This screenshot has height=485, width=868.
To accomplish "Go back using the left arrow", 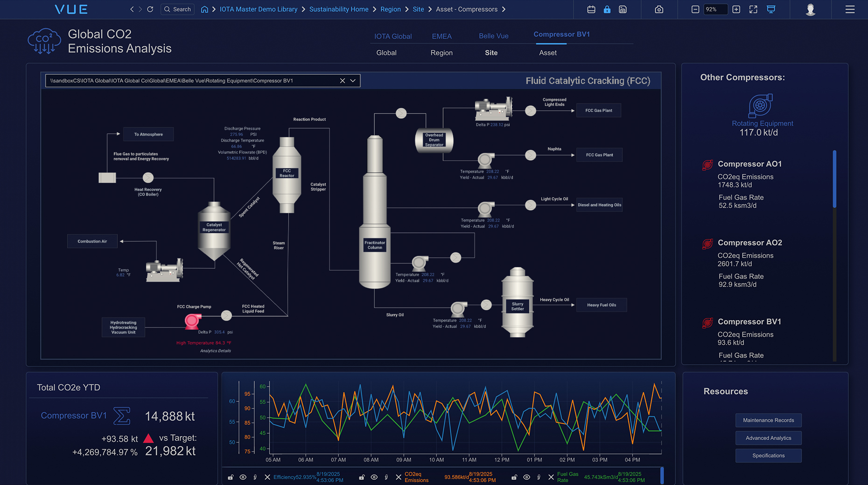I will 132,9.
